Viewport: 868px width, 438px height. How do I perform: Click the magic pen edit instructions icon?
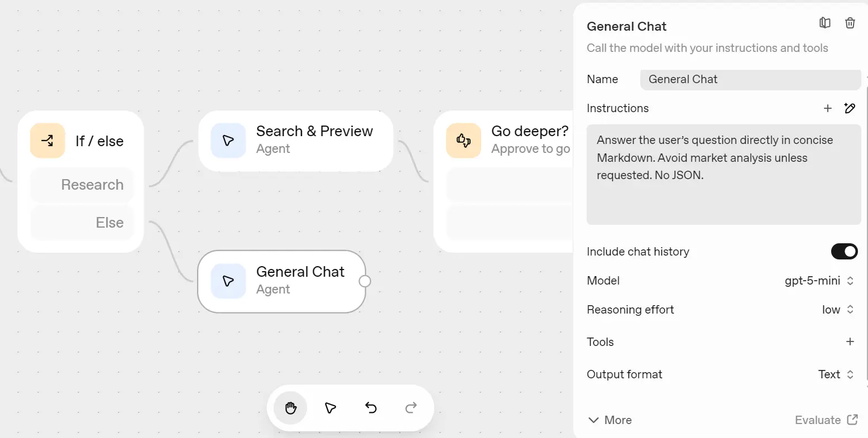pyautogui.click(x=850, y=108)
